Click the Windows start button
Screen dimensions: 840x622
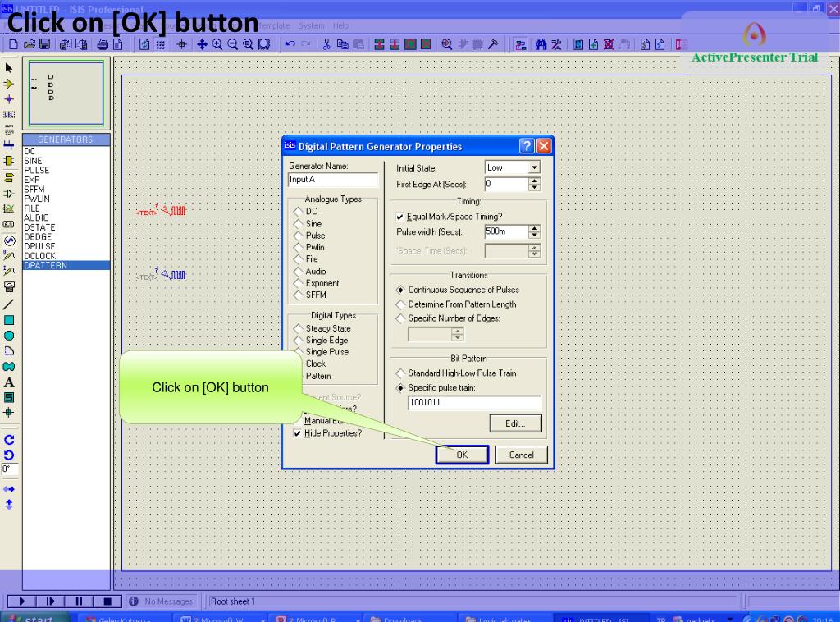pos(36,617)
